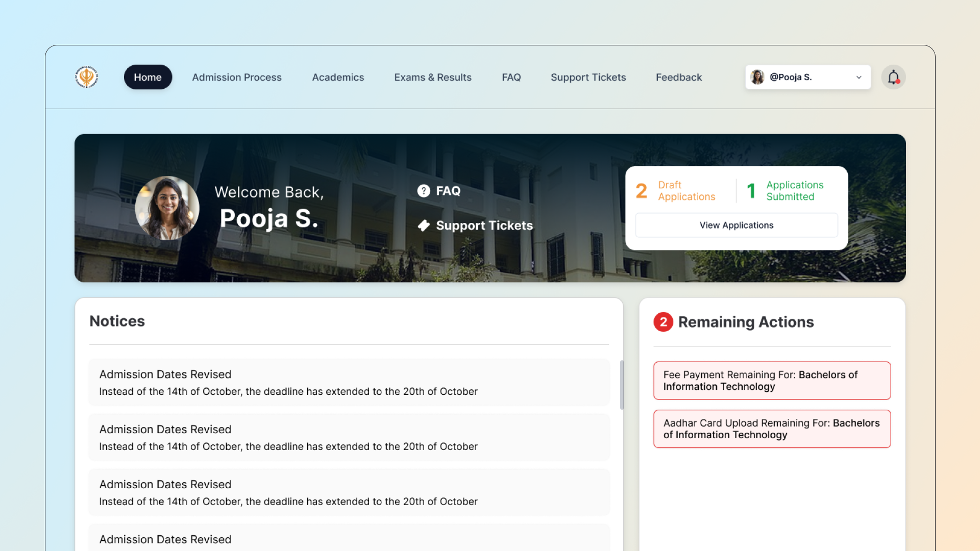This screenshot has width=980, height=551.
Task: Click the Support Tickets ticket icon
Action: (424, 226)
